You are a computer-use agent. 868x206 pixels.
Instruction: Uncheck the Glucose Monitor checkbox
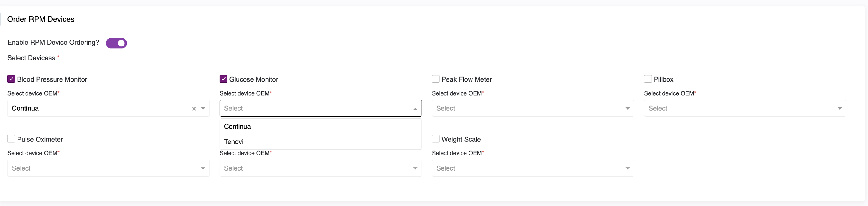(x=223, y=79)
